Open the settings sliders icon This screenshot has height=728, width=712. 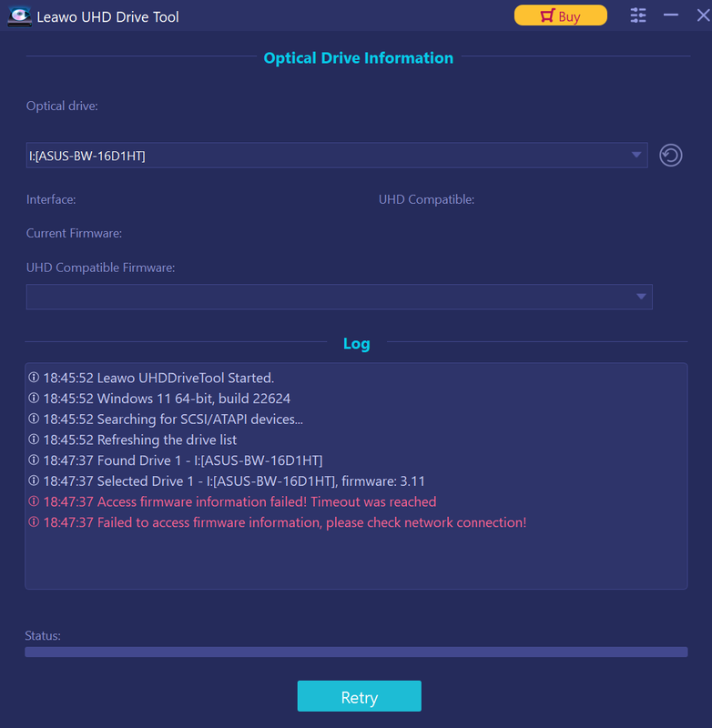[x=638, y=15]
